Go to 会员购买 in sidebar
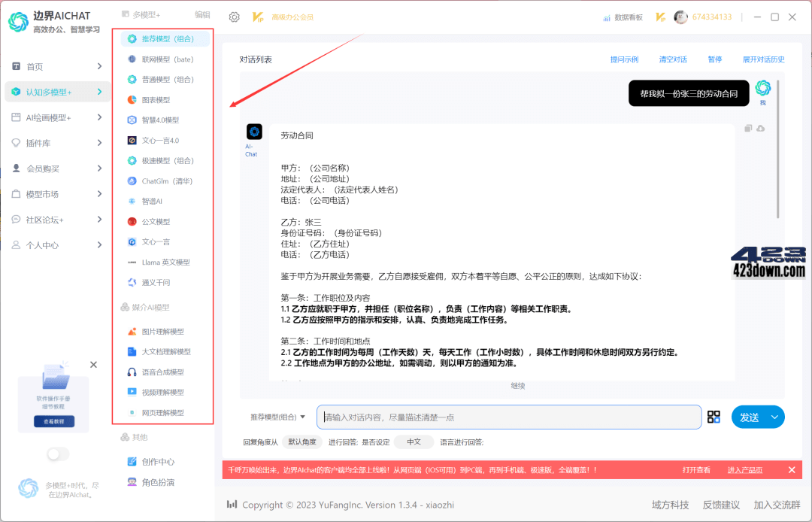This screenshot has width=812, height=522. point(57,168)
